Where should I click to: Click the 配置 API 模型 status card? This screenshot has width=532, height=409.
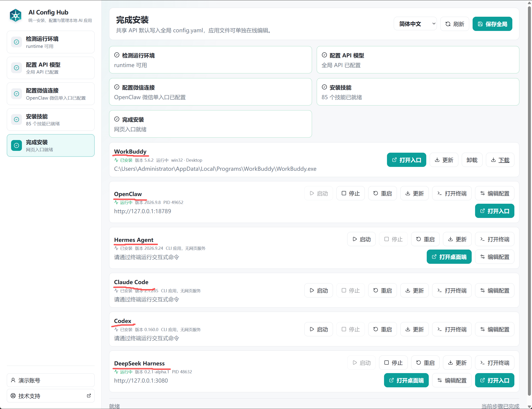[418, 60]
